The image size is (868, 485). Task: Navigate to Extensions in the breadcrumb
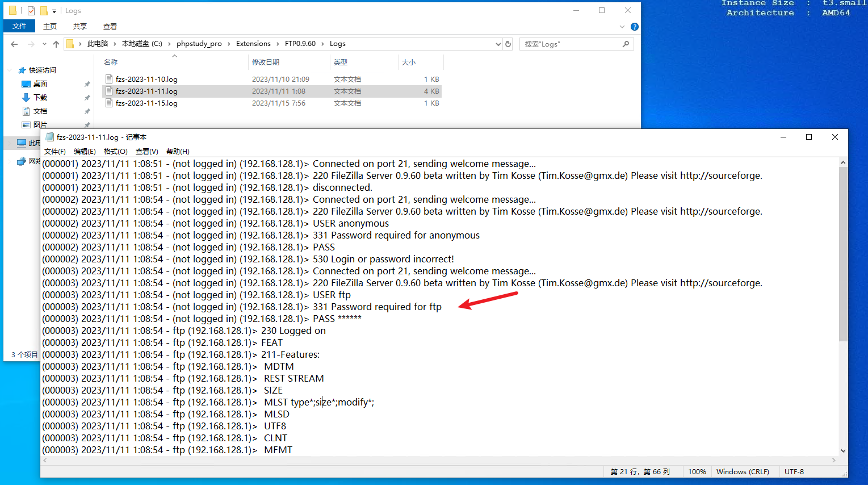(253, 44)
